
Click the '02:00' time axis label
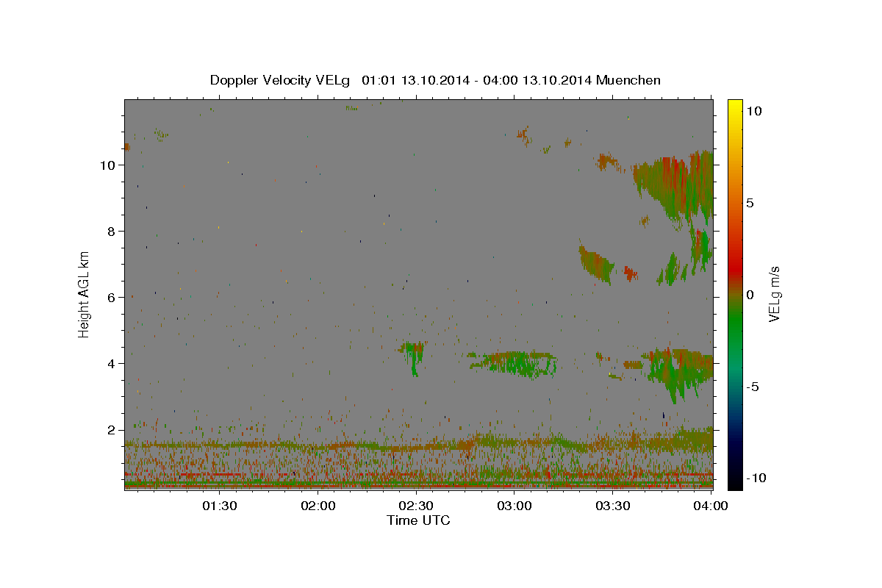click(318, 506)
